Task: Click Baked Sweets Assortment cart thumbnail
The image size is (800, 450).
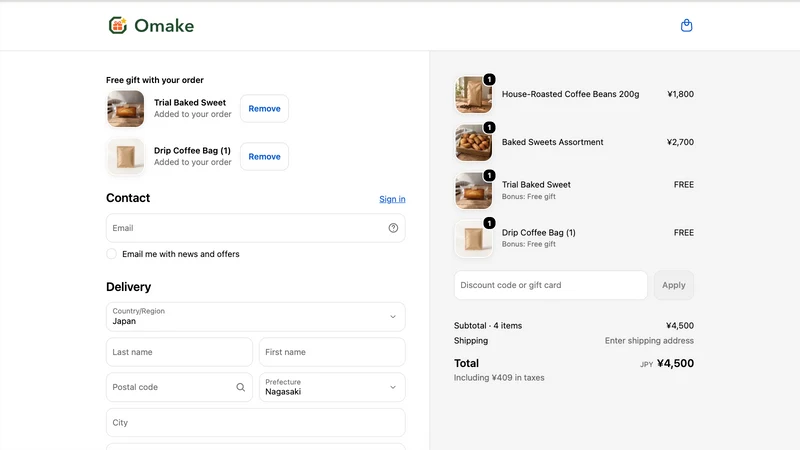Action: point(473,142)
